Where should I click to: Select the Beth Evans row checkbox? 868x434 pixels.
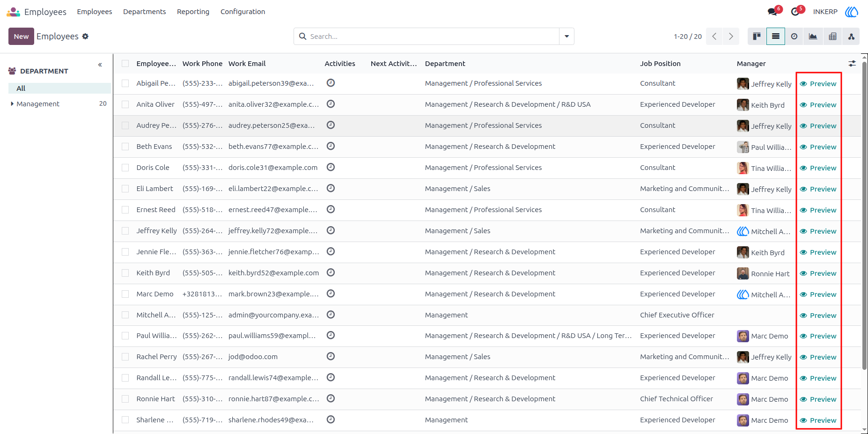click(125, 147)
